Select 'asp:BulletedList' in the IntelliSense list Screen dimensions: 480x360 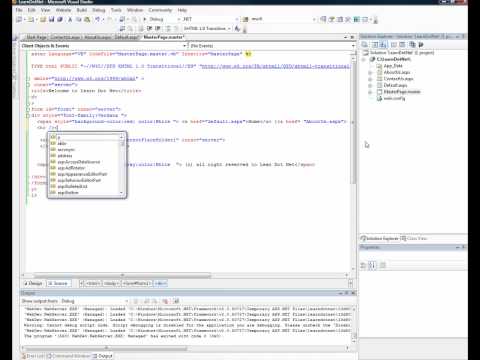pyautogui.click(x=72, y=186)
